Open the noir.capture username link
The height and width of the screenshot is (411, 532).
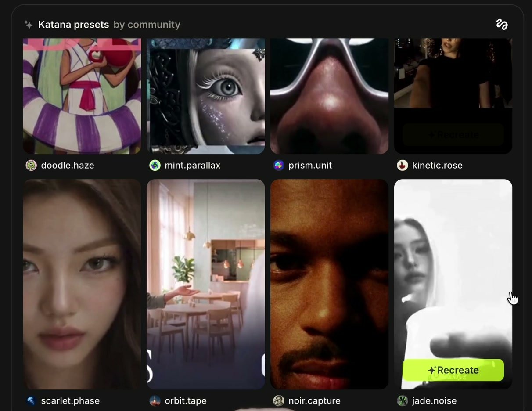pos(314,401)
